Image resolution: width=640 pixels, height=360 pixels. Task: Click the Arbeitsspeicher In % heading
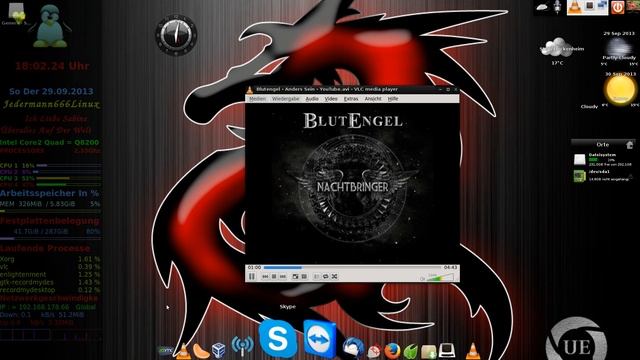(x=49, y=193)
